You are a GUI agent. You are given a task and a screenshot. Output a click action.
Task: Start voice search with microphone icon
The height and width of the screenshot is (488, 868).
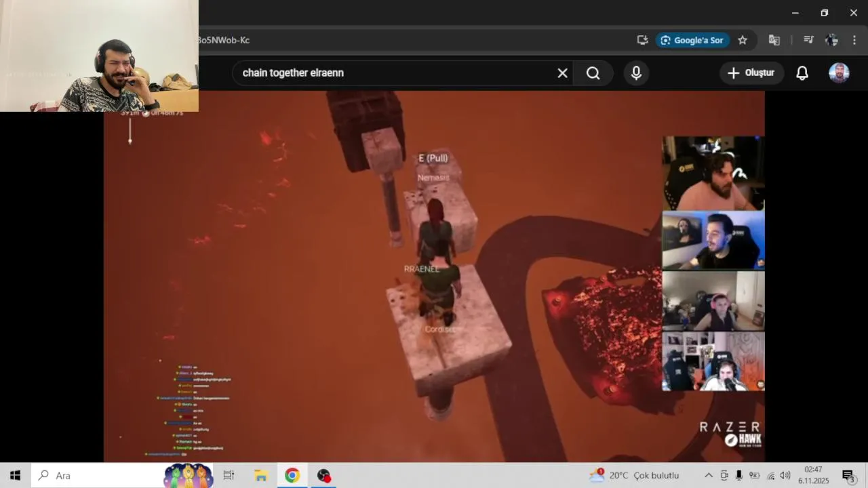[x=636, y=73]
